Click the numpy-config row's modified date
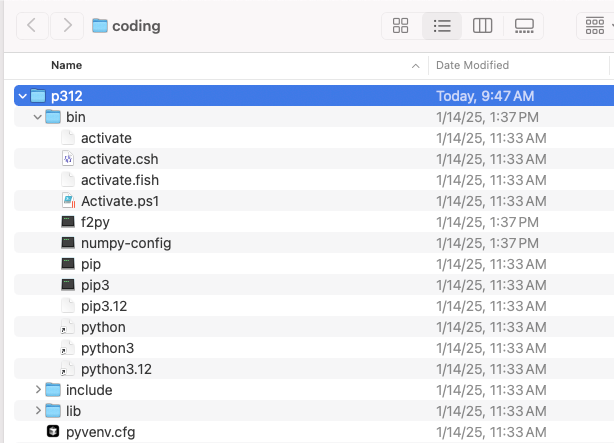Screen dimensions: 614x443 pyautogui.click(x=488, y=243)
